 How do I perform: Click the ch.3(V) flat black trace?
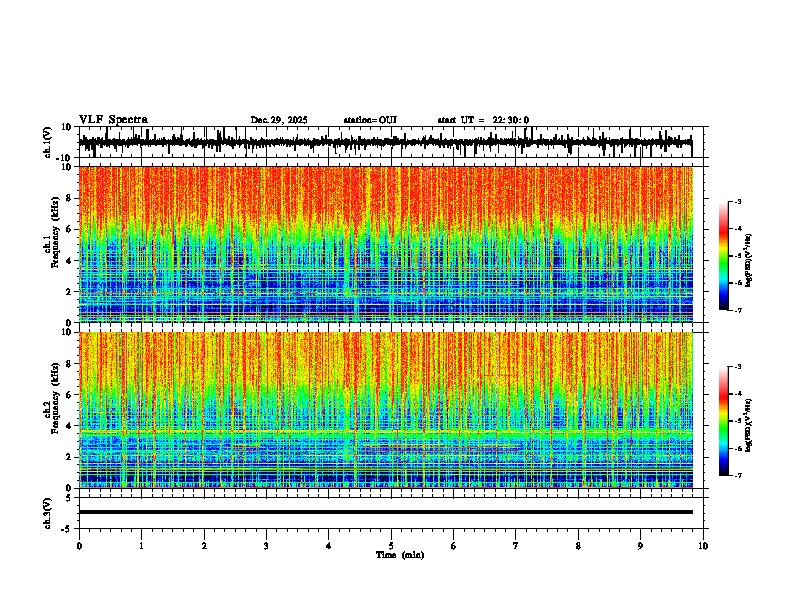coord(386,512)
